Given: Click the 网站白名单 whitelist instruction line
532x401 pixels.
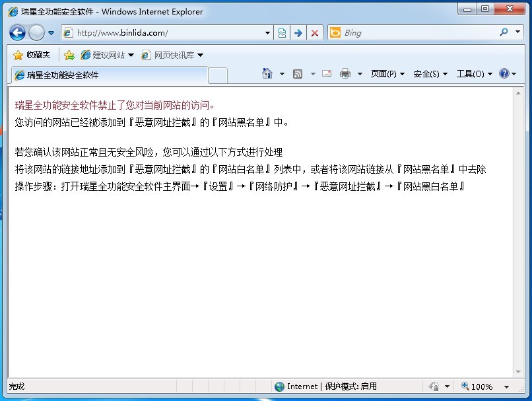Looking at the screenshot, I should click(x=250, y=169).
